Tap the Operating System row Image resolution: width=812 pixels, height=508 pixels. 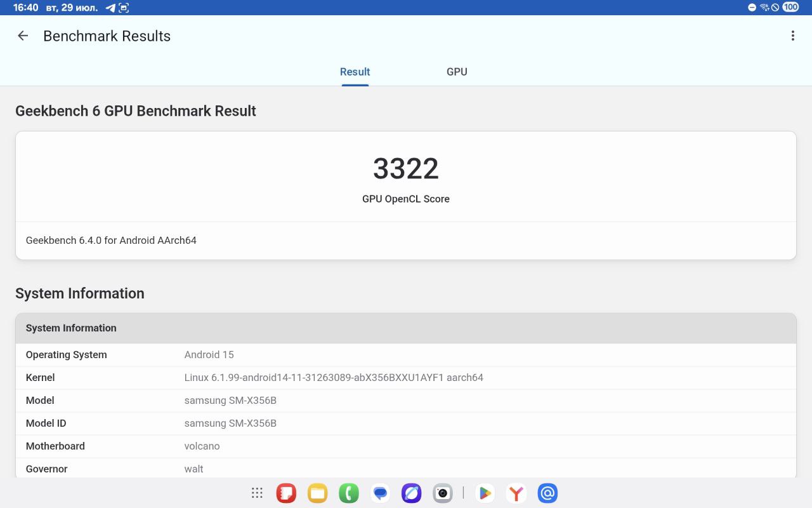click(209, 354)
